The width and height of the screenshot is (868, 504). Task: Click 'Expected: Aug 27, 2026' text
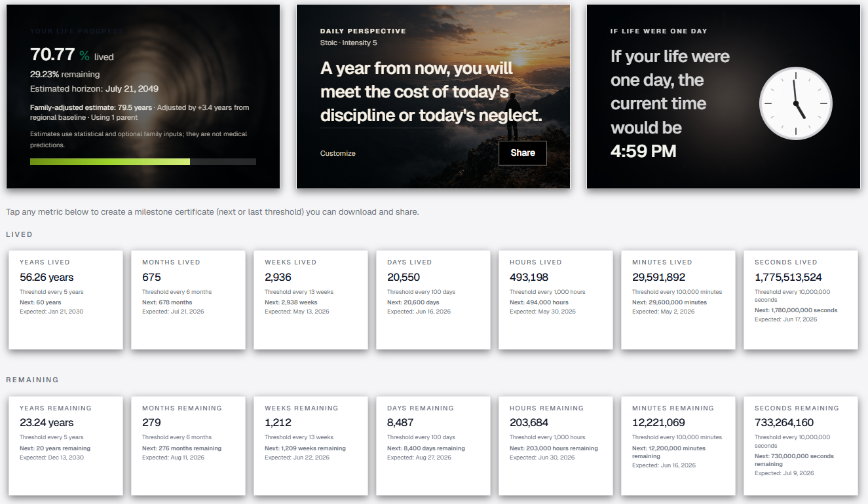[419, 458]
